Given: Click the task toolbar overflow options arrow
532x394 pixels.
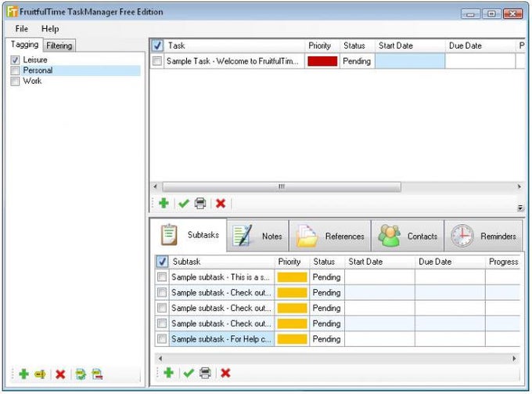Looking at the screenshot, I should pos(520,208).
